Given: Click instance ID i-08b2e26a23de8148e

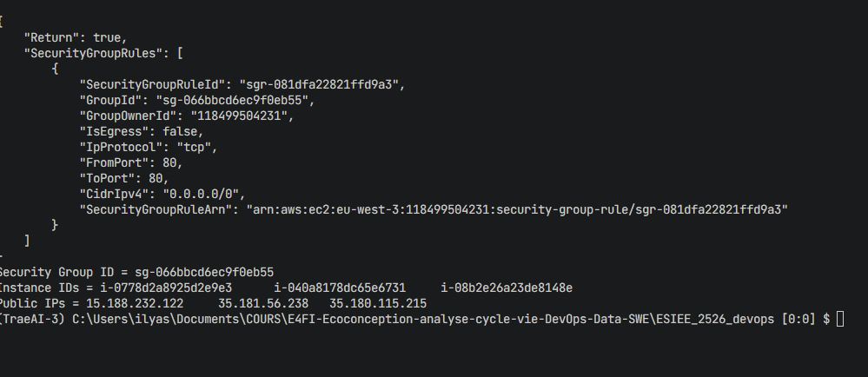Looking at the screenshot, I should click(507, 288).
